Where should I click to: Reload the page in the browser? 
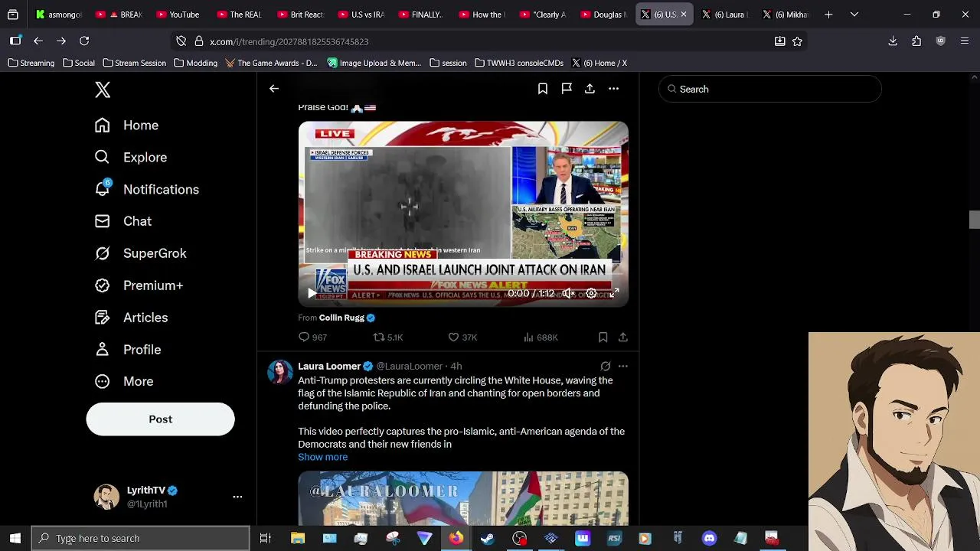tap(84, 41)
